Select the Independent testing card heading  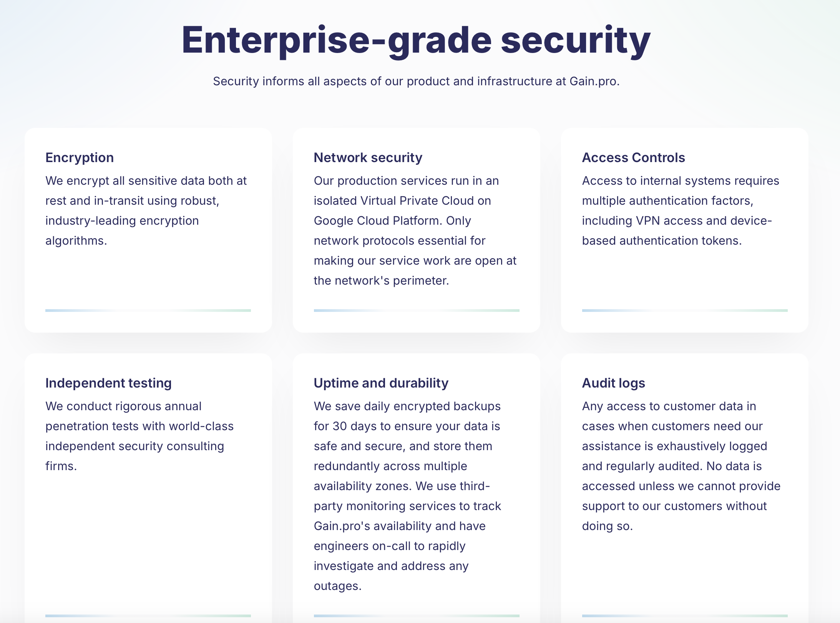[108, 383]
